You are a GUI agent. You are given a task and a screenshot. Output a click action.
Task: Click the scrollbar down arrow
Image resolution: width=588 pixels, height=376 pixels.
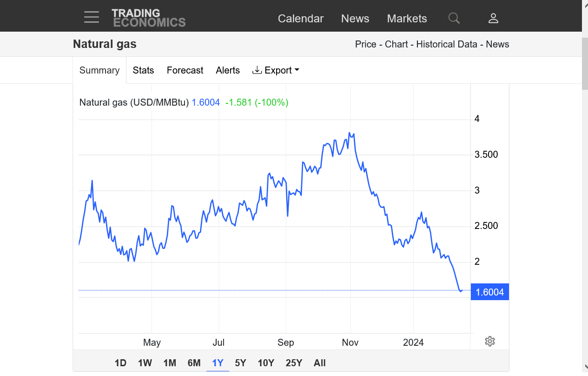click(x=585, y=368)
